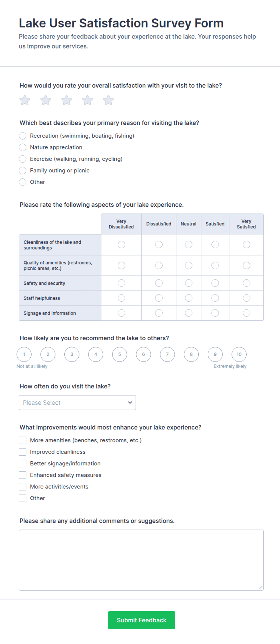Submit the survey with Submit Feedback
Viewport: 280px width, 644px height.
142,620
